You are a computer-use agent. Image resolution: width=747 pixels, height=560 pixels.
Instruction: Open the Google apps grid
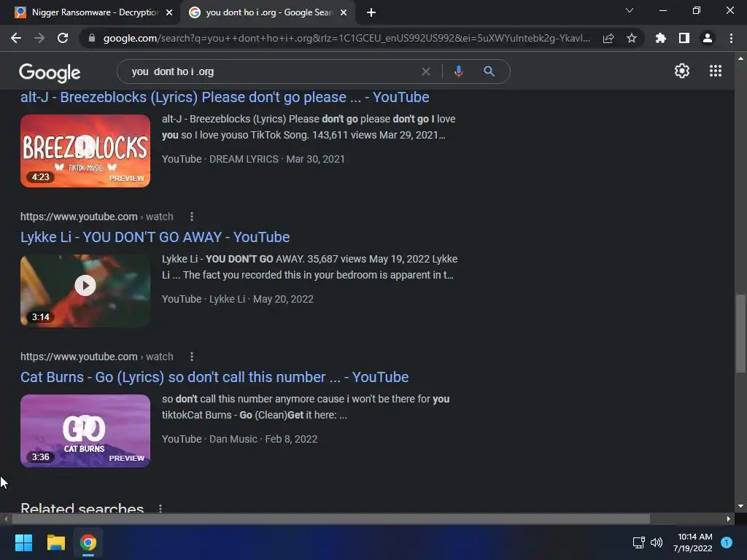coord(716,71)
